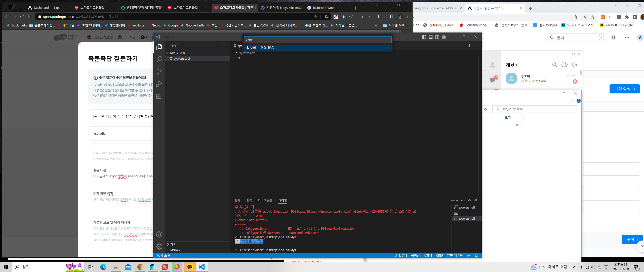Launch KakaoTalk from the Windows taskbar
Image resolution: width=644 pixels, height=272 pixels.
click(190, 267)
